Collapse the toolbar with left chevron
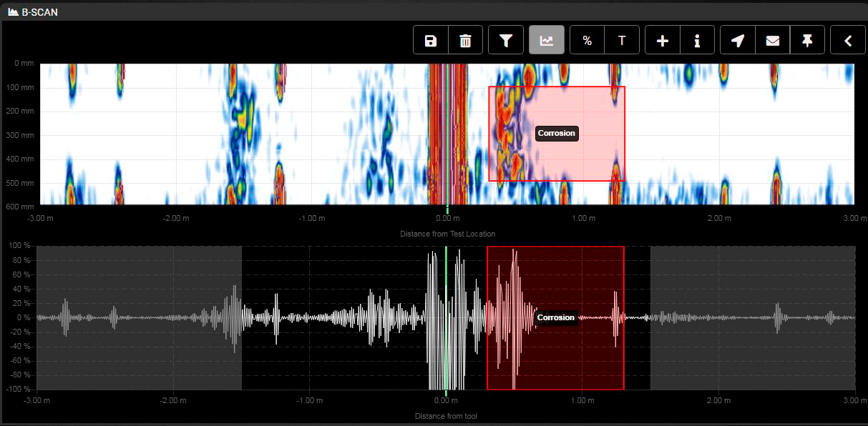This screenshot has height=426, width=868. (847, 39)
